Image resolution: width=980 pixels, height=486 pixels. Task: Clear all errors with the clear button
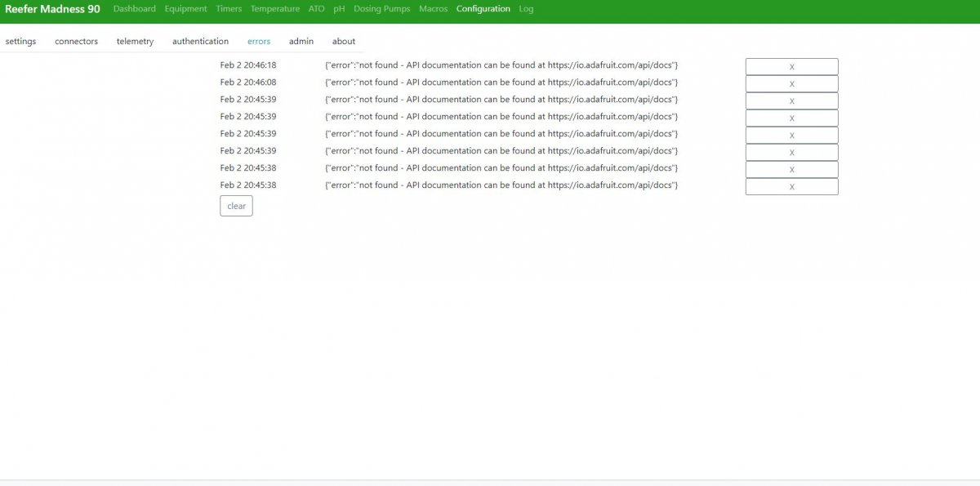[236, 206]
